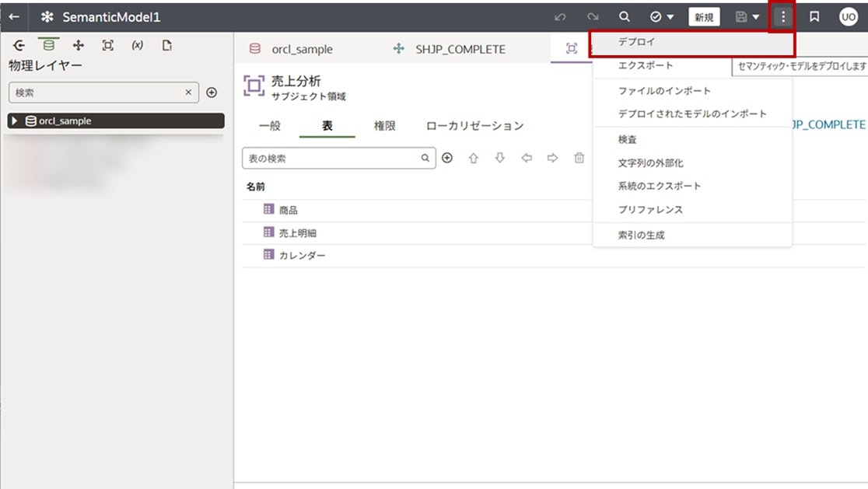Click the 新規 button
Screen dimensions: 868x489
704,17
